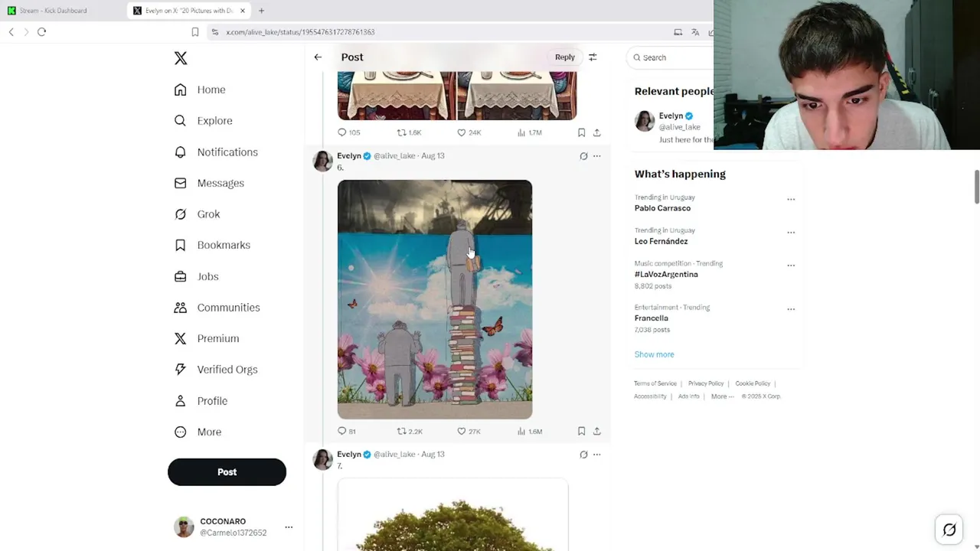Bookmark the post with 27K likes
The height and width of the screenshot is (551, 980).
581,432
